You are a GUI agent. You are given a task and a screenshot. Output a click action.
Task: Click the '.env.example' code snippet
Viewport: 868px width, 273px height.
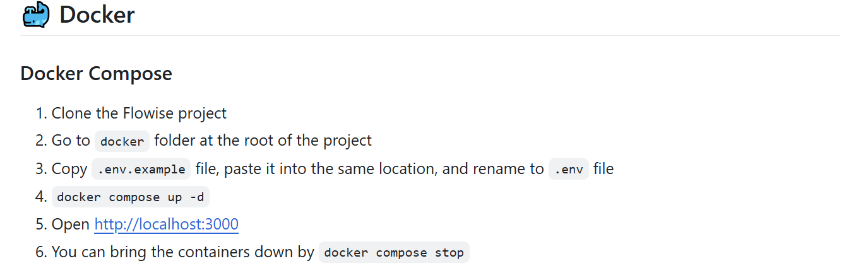(141, 169)
